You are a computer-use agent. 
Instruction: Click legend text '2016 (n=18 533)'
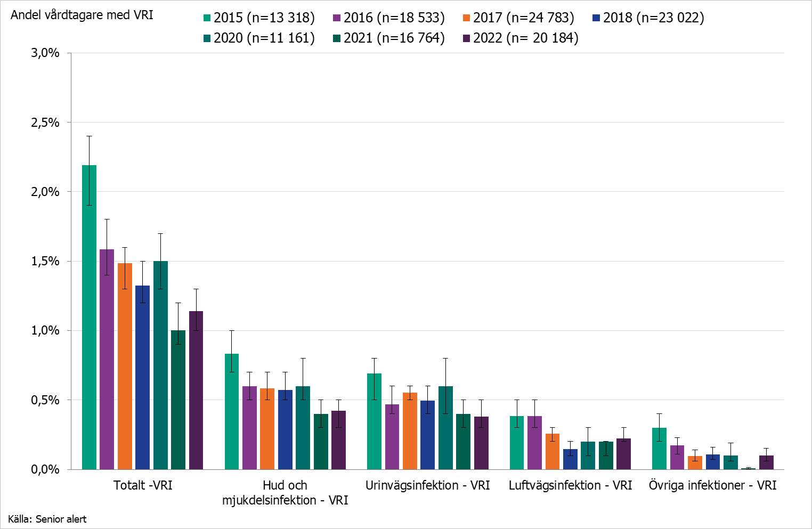[x=394, y=18]
